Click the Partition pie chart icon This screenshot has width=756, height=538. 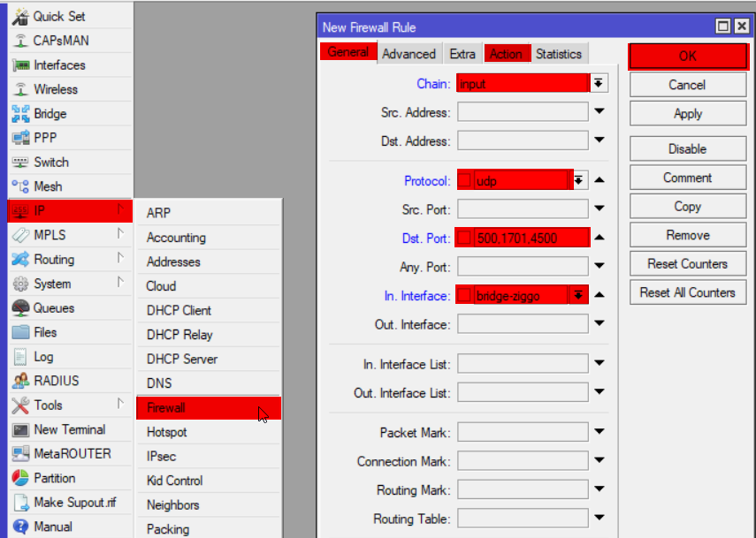coord(20,478)
